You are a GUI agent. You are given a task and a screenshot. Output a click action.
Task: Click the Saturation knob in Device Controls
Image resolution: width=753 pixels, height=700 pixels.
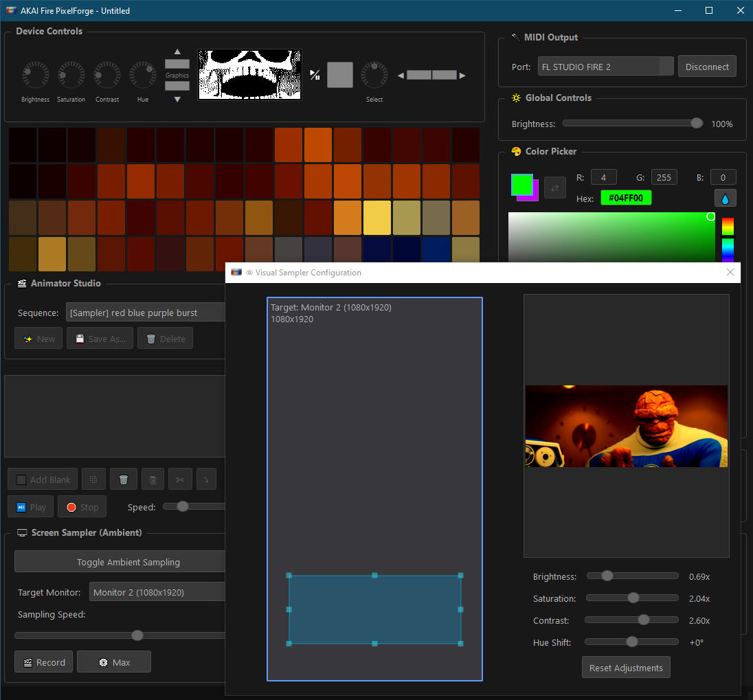coord(71,75)
